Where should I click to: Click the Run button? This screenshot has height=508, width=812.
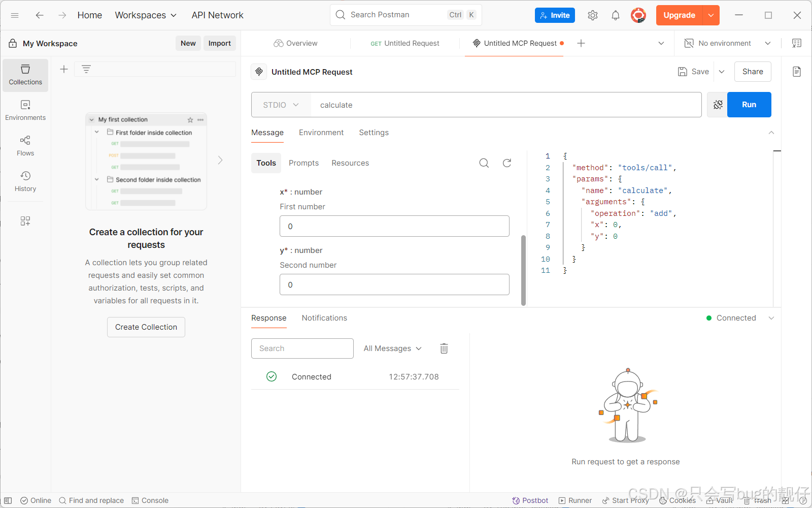749,105
